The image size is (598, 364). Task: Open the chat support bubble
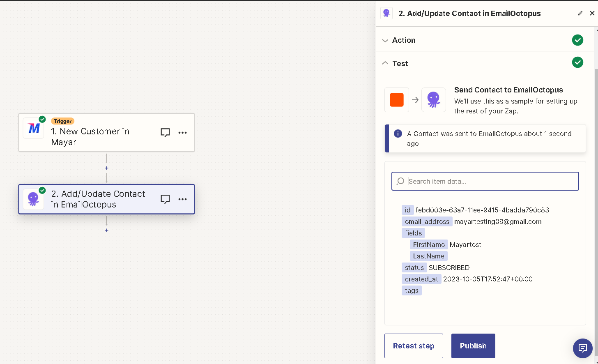[x=582, y=348]
